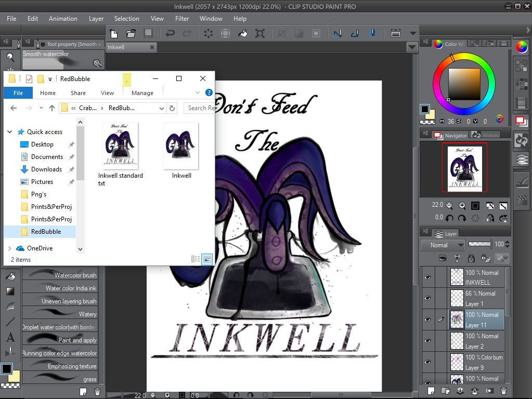Select the Text tool (A)
Viewport: 532px width, 399px height.
pos(10,337)
